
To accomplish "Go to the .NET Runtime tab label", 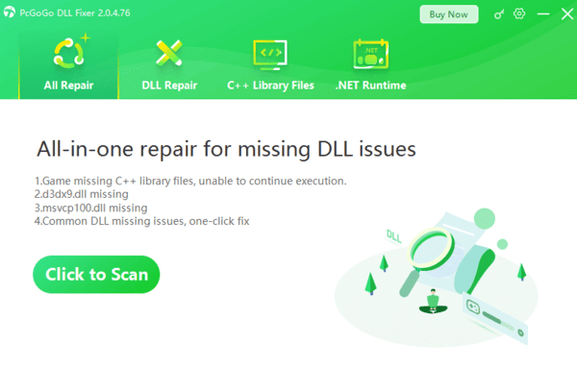I will coord(370,86).
